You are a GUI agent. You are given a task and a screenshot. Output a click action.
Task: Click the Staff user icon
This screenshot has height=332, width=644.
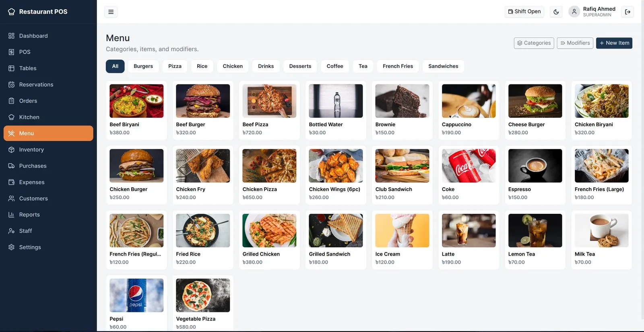click(x=11, y=231)
